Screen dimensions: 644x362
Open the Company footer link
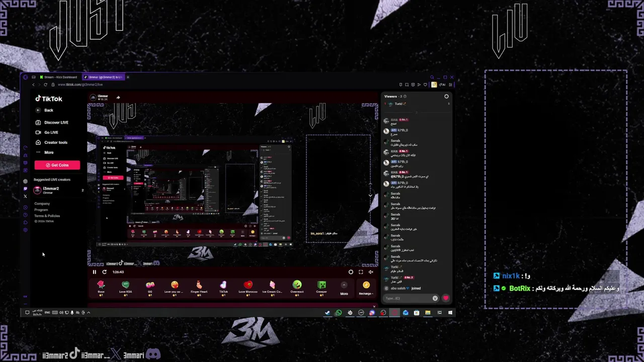coord(42,204)
